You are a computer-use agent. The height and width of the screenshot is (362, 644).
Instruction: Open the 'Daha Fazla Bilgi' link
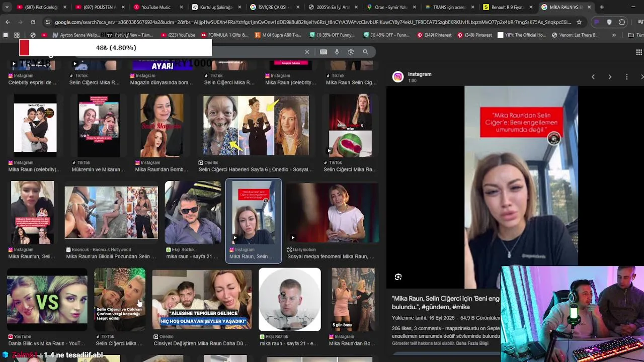[472, 343]
